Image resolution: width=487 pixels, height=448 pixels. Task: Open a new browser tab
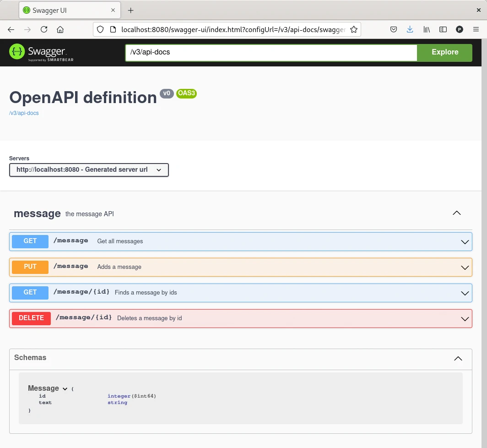point(130,10)
